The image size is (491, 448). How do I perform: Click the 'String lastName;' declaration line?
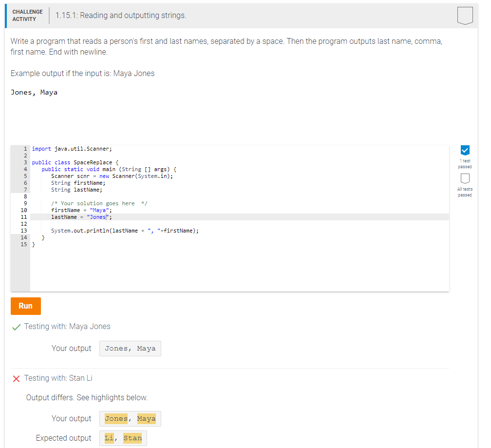pos(77,190)
